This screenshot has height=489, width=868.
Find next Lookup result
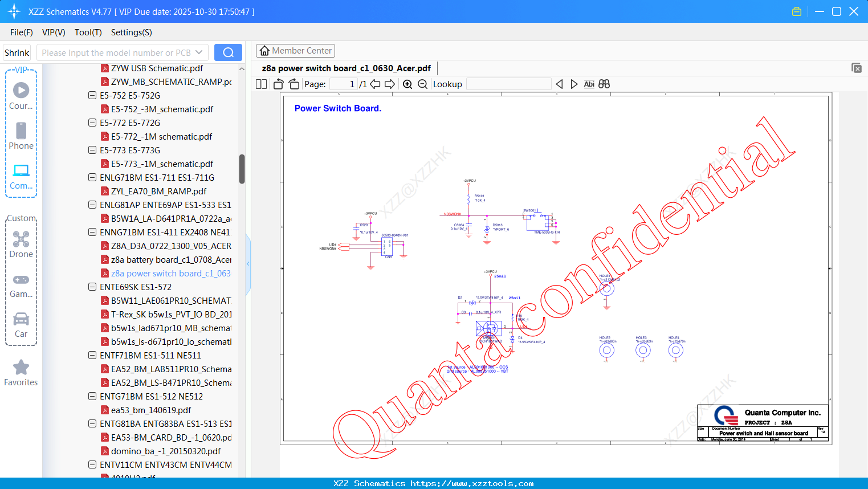click(574, 84)
